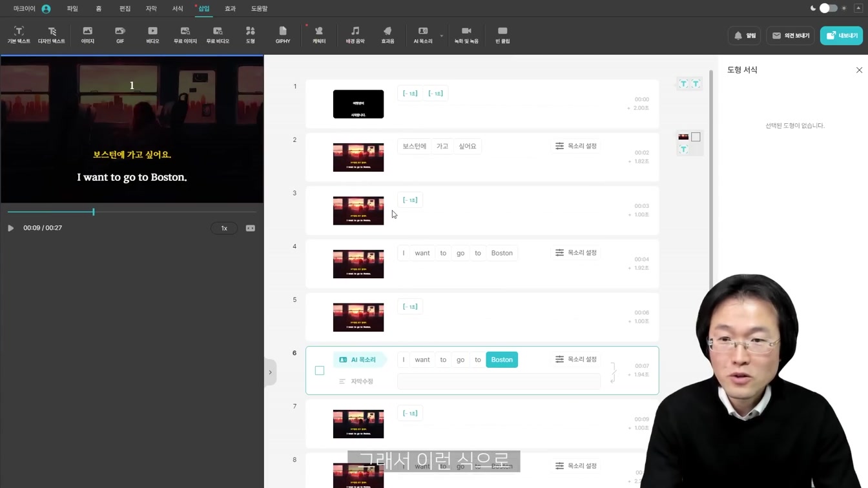Click the 가고 word in clip 2

coord(442,147)
